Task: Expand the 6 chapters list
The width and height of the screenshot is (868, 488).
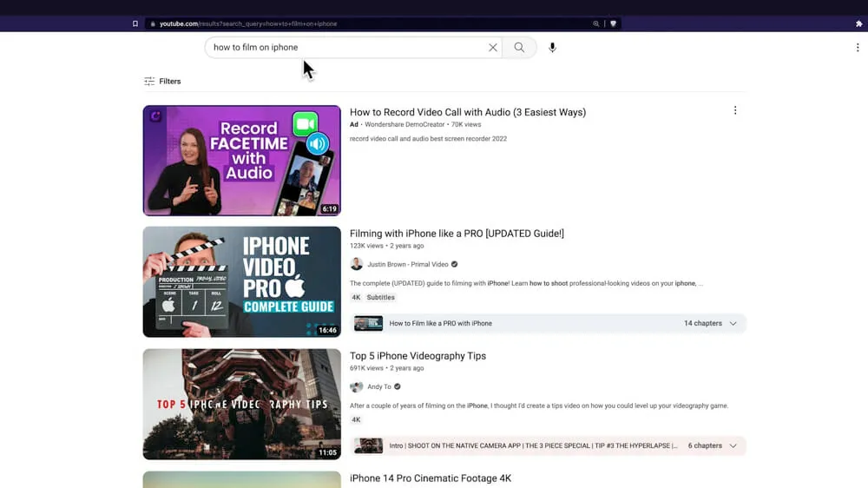Action: [733, 446]
